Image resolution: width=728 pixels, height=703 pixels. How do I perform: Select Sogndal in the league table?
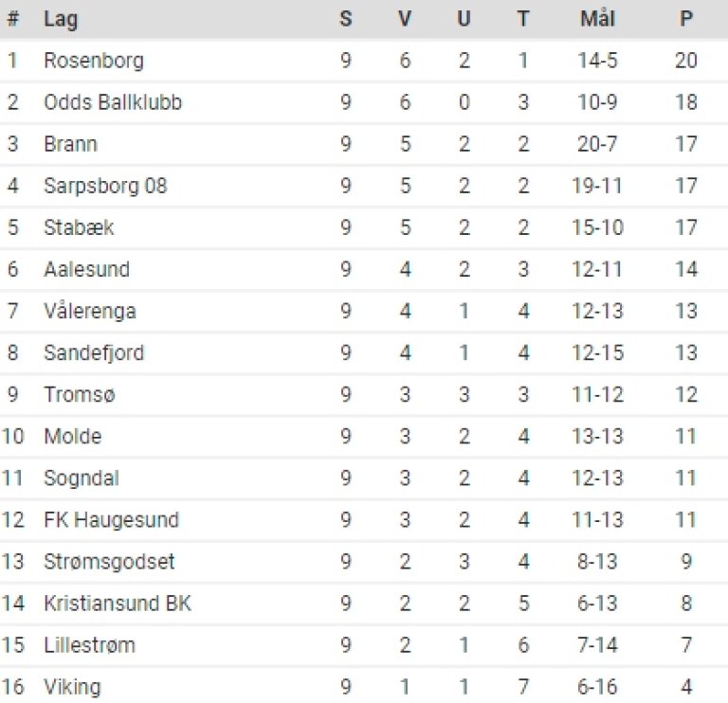coord(82,478)
